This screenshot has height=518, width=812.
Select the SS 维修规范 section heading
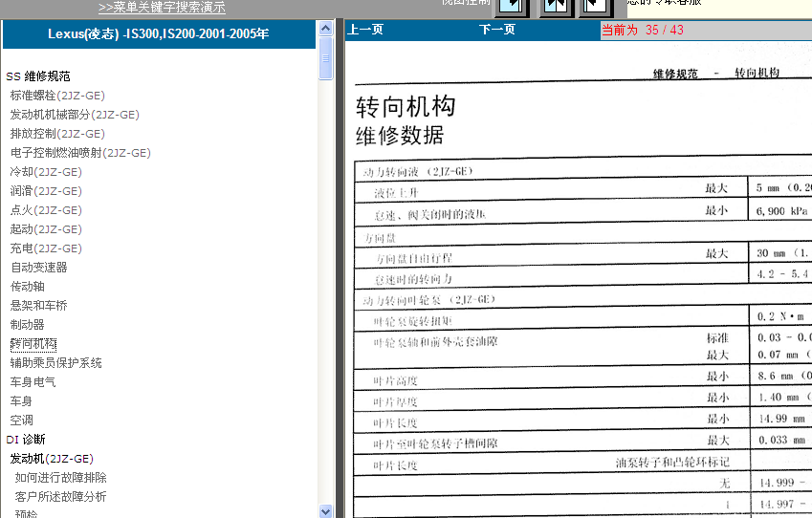coord(38,76)
